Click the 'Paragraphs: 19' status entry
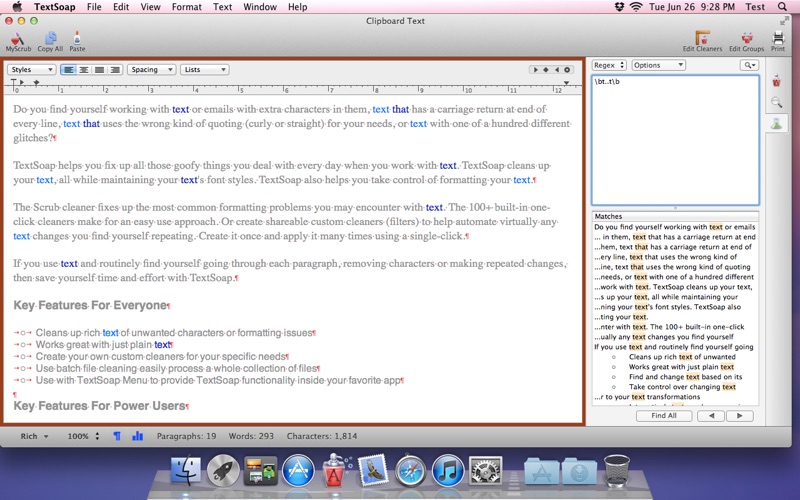 point(186,436)
